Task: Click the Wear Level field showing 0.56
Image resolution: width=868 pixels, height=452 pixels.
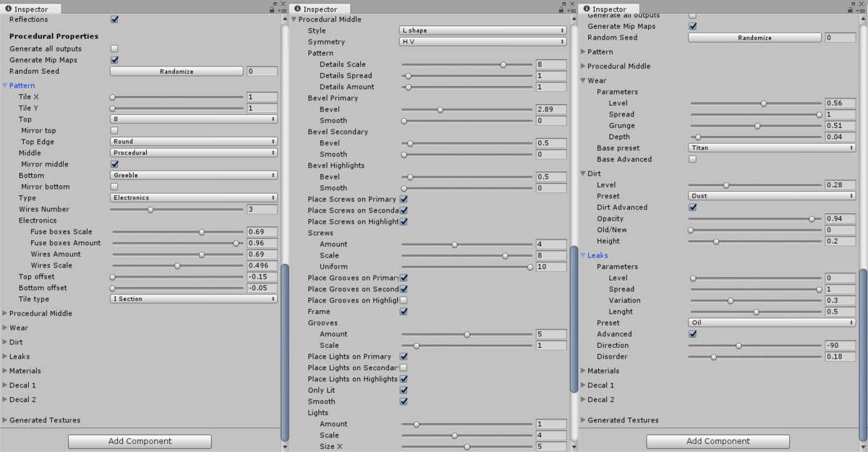Action: pos(841,103)
